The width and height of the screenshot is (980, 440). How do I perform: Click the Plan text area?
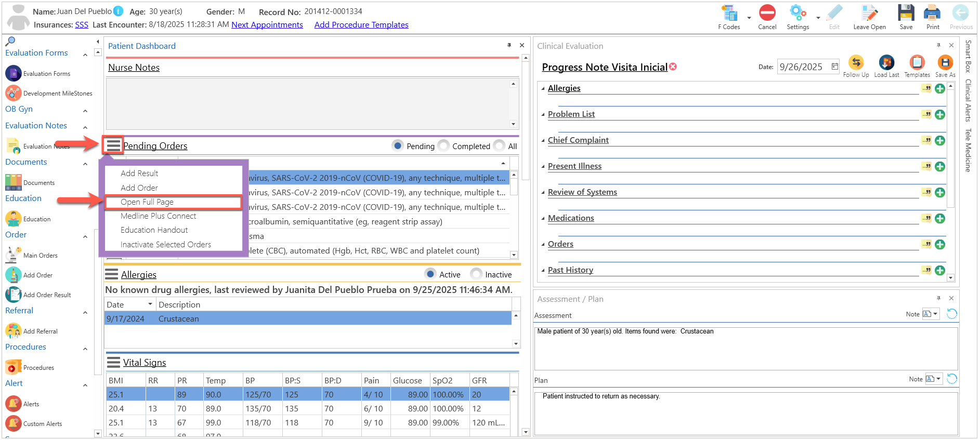tap(746, 414)
